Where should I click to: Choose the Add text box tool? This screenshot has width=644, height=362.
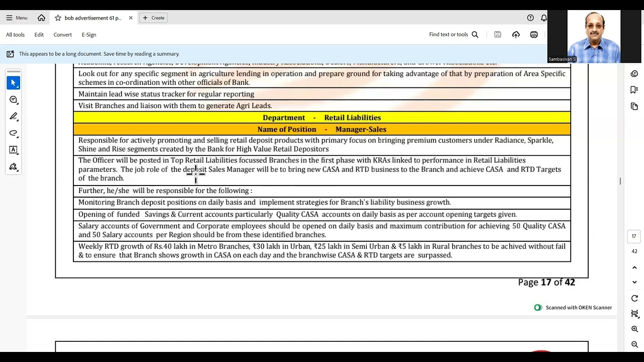(x=14, y=150)
